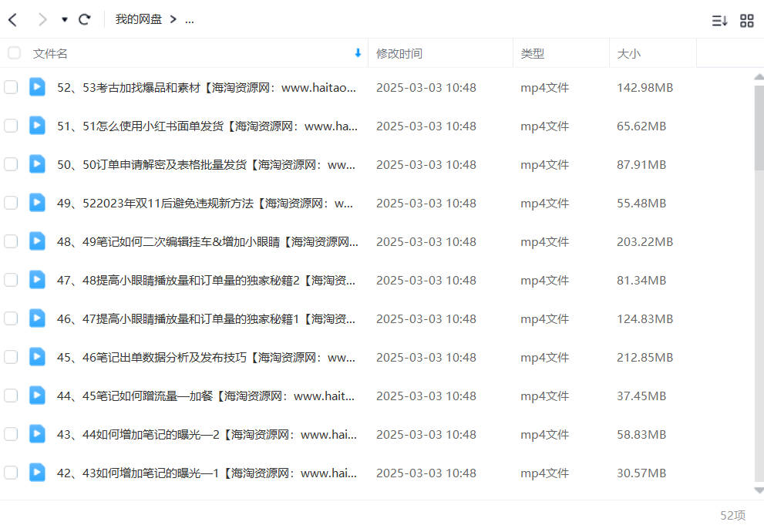The width and height of the screenshot is (764, 532).
Task: Select file name 44、45笔记如何蹭流量—加餐
Action: pos(206,396)
